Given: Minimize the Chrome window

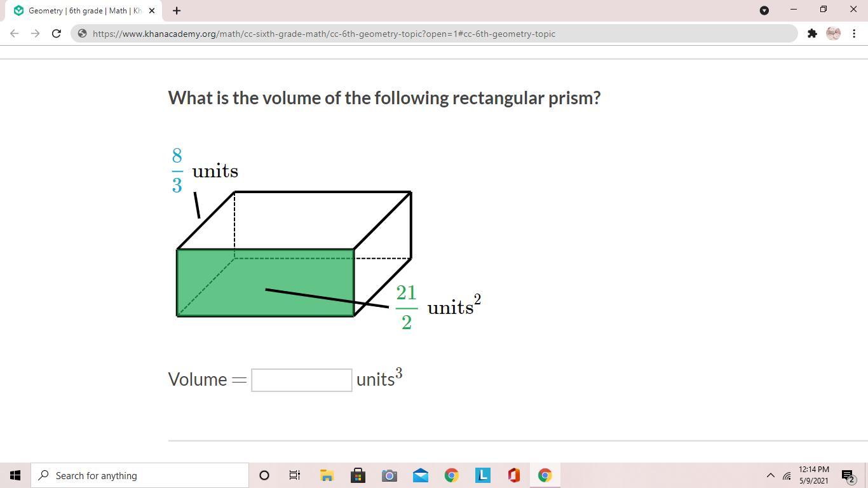Looking at the screenshot, I should [793, 10].
